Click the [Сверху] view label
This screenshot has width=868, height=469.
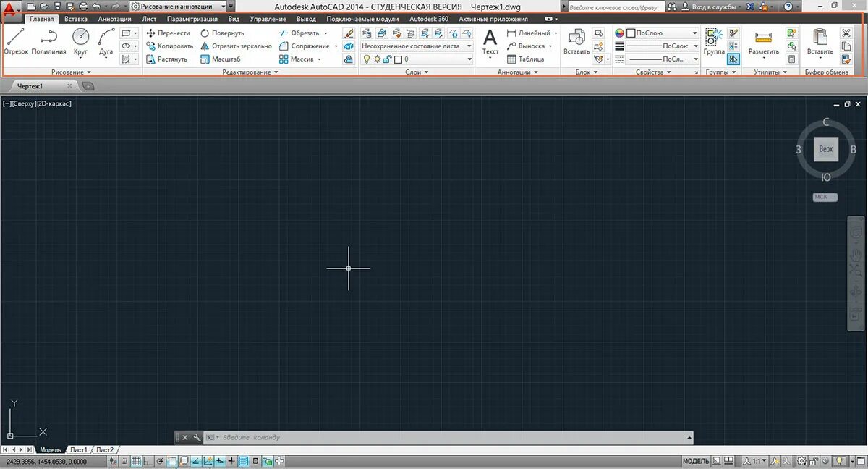(24, 104)
